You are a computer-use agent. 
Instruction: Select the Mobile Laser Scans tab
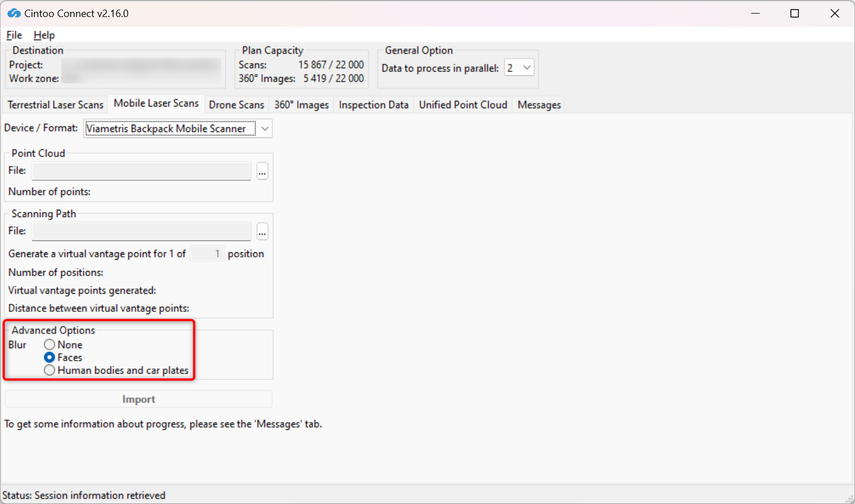coord(156,103)
